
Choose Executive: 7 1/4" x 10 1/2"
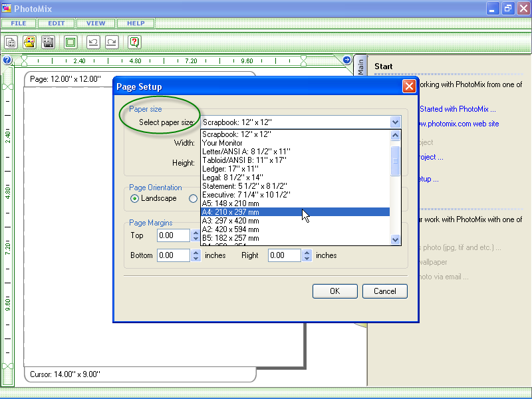pos(295,195)
